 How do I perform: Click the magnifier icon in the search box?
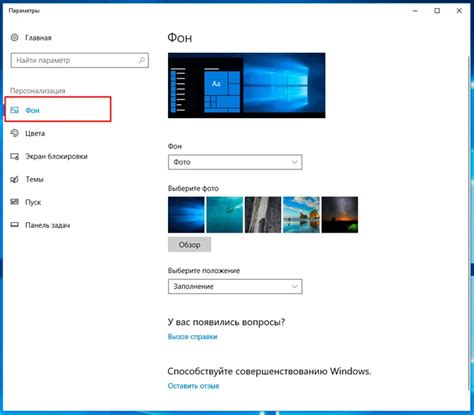tap(142, 60)
